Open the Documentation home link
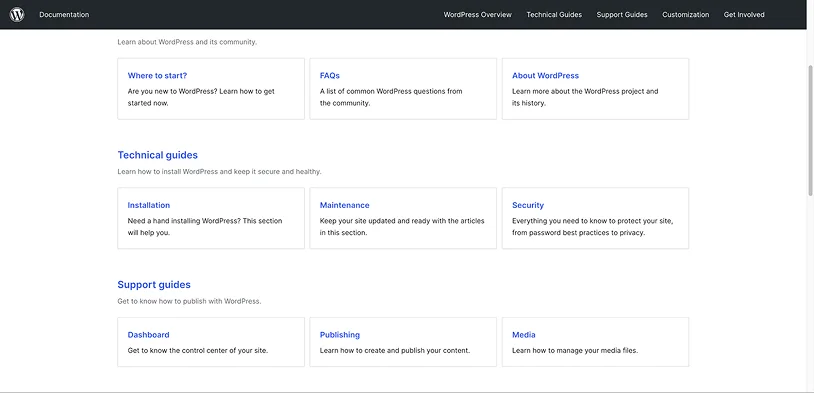 click(x=64, y=15)
